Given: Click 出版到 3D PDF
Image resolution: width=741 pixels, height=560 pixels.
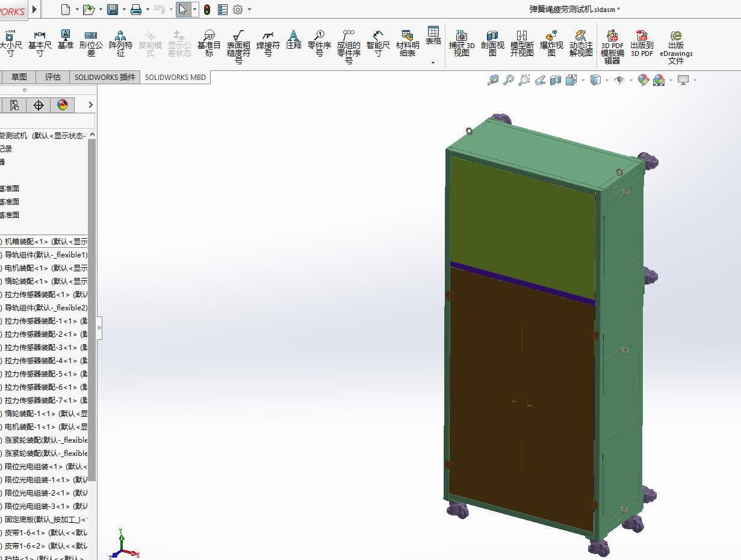Looking at the screenshot, I should (642, 44).
